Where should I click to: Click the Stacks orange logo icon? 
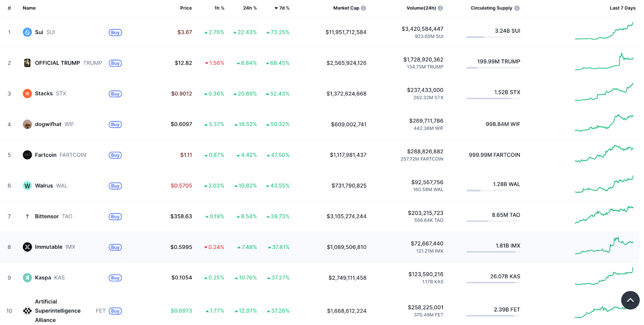pyautogui.click(x=27, y=94)
